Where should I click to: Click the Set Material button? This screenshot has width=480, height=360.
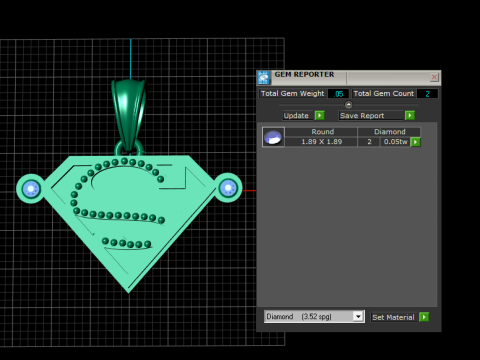tap(393, 317)
